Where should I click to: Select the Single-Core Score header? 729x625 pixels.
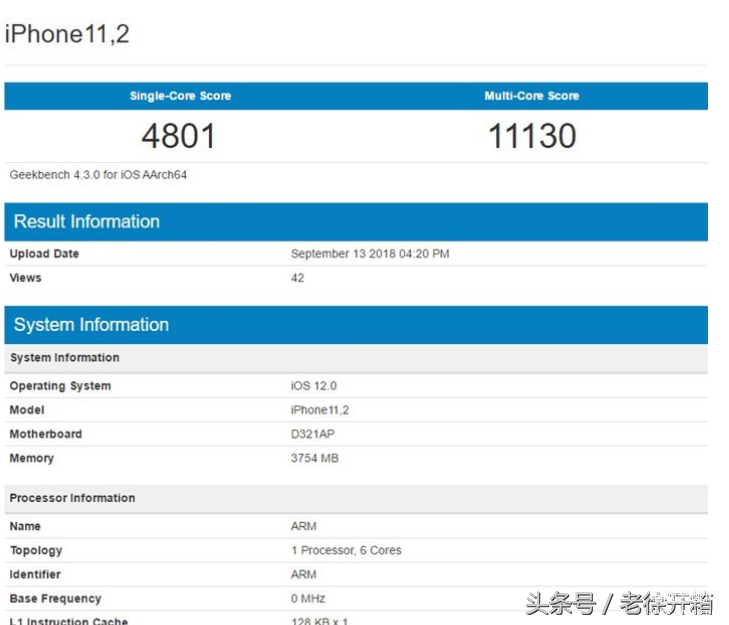tap(180, 96)
